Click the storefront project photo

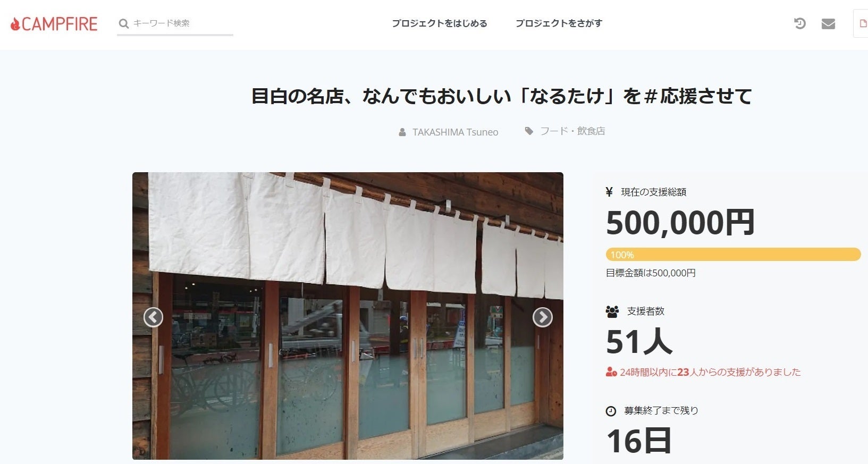[x=348, y=316]
